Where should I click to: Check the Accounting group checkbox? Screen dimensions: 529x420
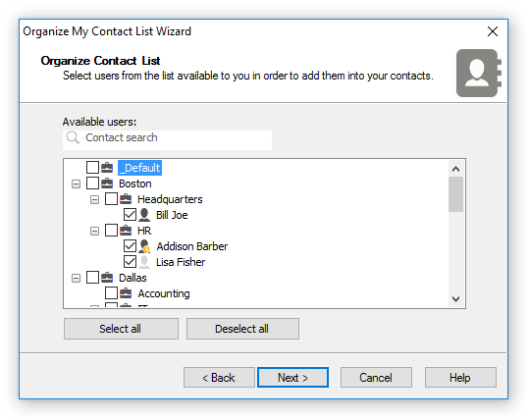pos(111,293)
